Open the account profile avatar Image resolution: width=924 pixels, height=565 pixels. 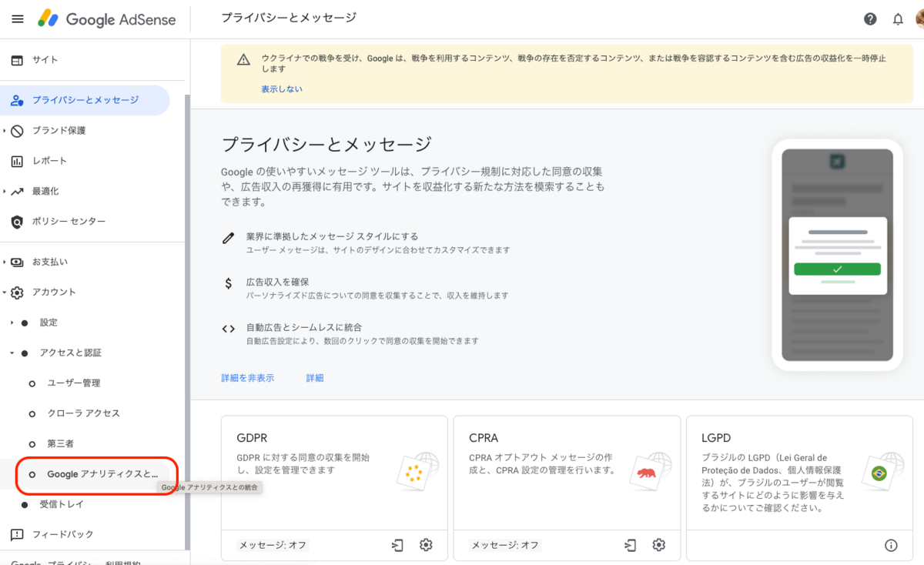coord(919,19)
